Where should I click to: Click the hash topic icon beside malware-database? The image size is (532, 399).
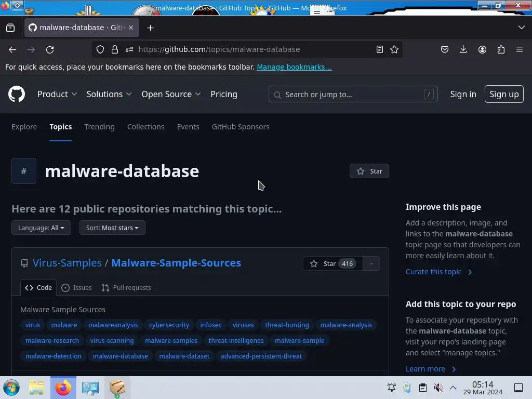(x=24, y=171)
